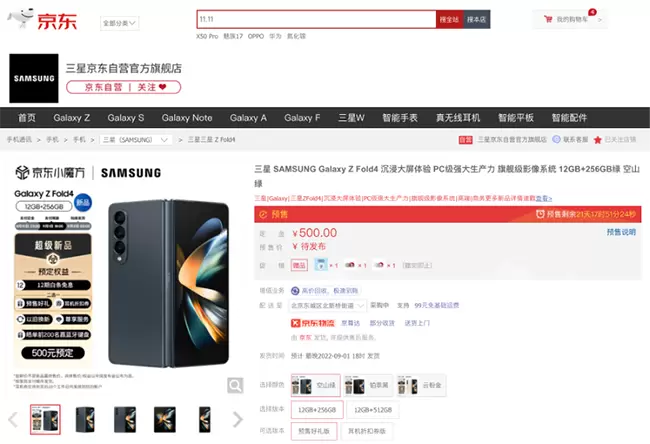Select the 12GB+512GB version option
This screenshot has width=650, height=444.
tap(373, 410)
